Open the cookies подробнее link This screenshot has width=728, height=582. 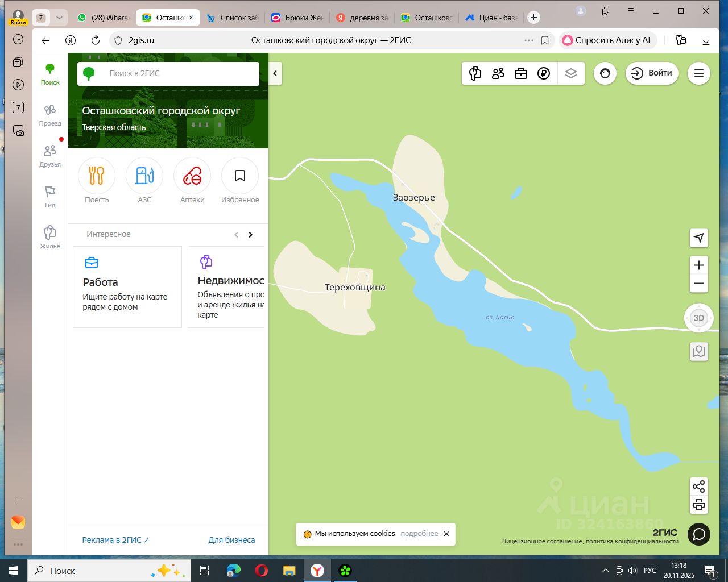(x=419, y=534)
